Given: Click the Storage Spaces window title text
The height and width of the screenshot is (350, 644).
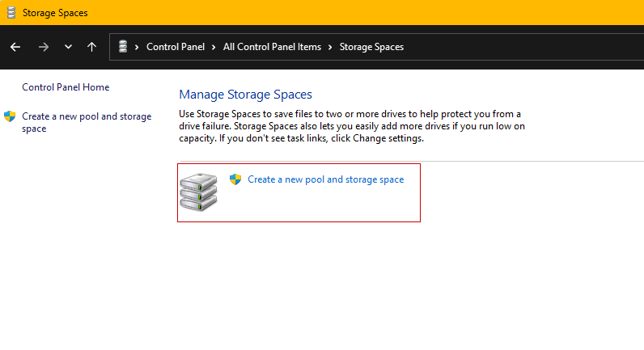Looking at the screenshot, I should (x=55, y=13).
